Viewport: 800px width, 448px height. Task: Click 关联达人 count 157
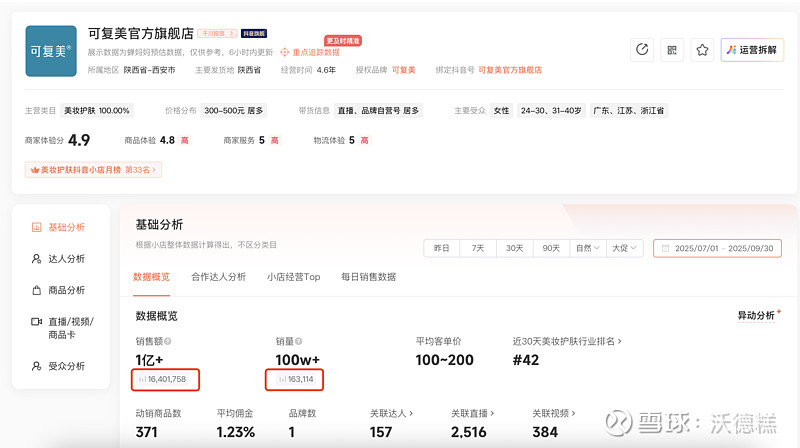(381, 432)
